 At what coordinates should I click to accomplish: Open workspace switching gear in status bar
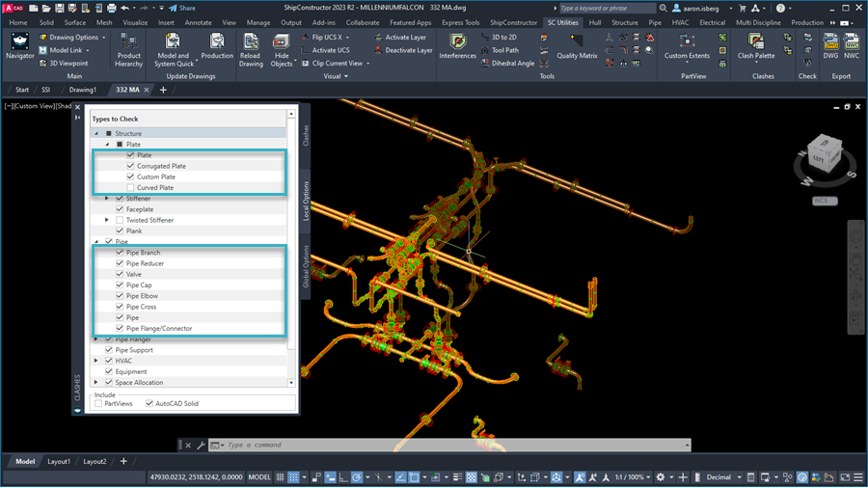tap(661, 477)
